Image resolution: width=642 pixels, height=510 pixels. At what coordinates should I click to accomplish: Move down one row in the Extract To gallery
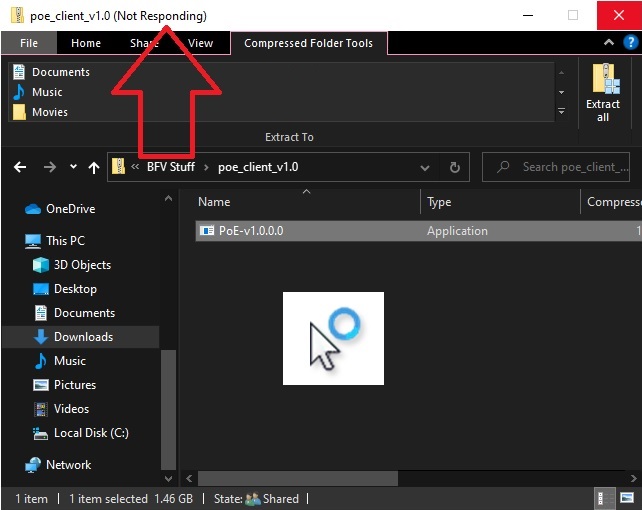561,92
